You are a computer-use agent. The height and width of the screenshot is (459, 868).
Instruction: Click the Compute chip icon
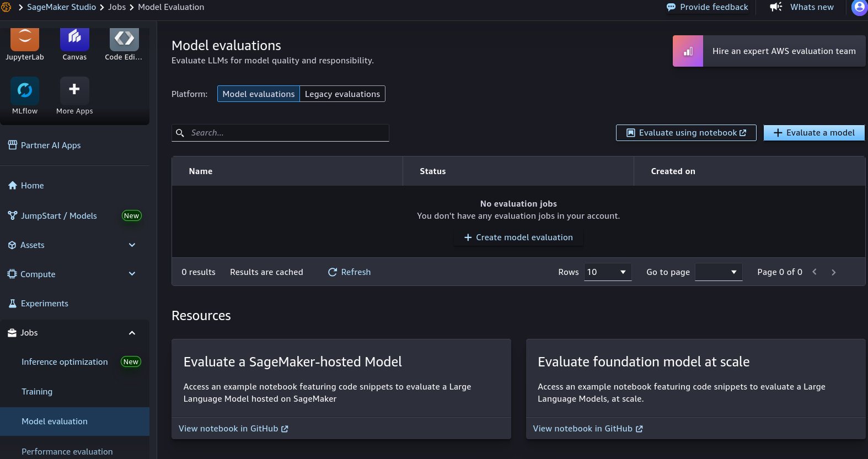pos(12,274)
